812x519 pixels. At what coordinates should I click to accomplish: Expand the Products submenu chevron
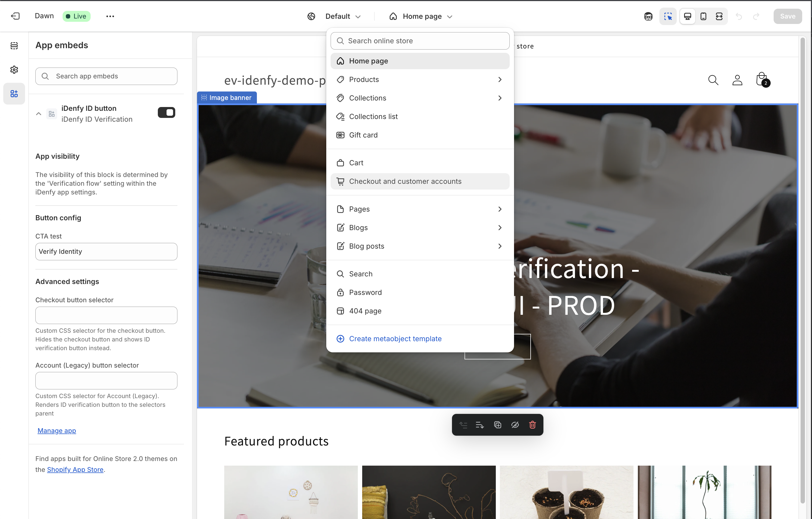[x=500, y=79]
